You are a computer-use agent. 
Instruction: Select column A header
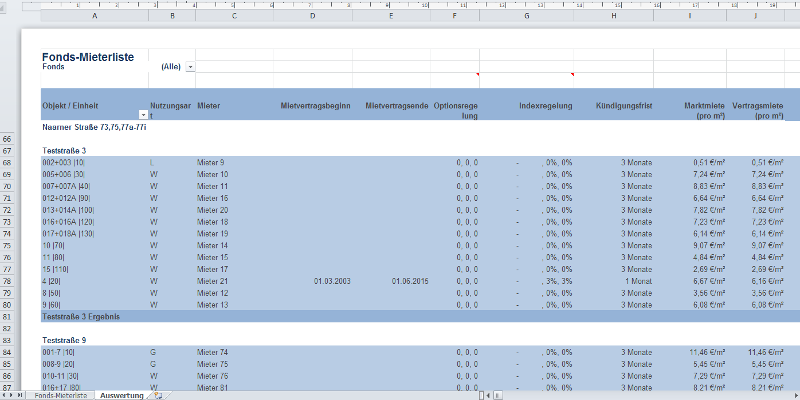[x=94, y=16]
